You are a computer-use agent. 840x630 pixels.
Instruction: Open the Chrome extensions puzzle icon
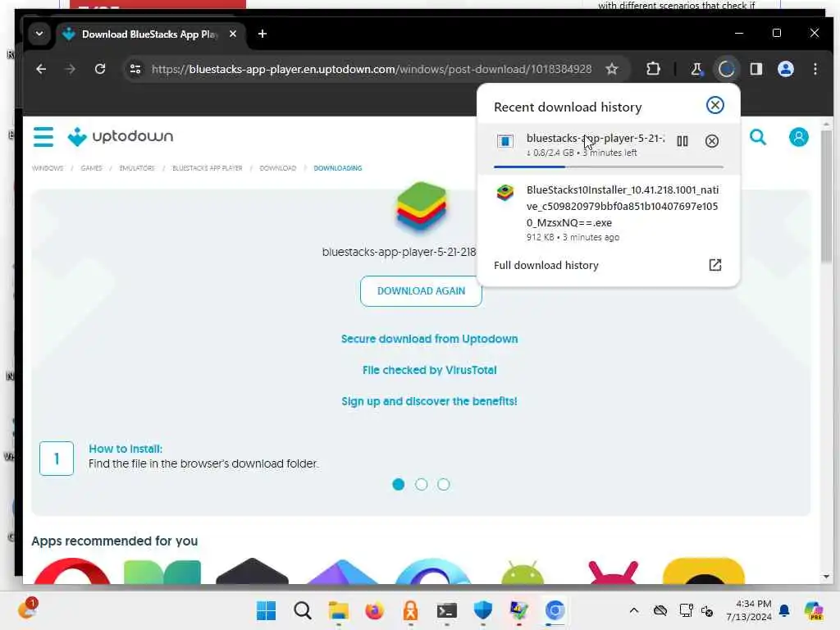click(x=653, y=69)
